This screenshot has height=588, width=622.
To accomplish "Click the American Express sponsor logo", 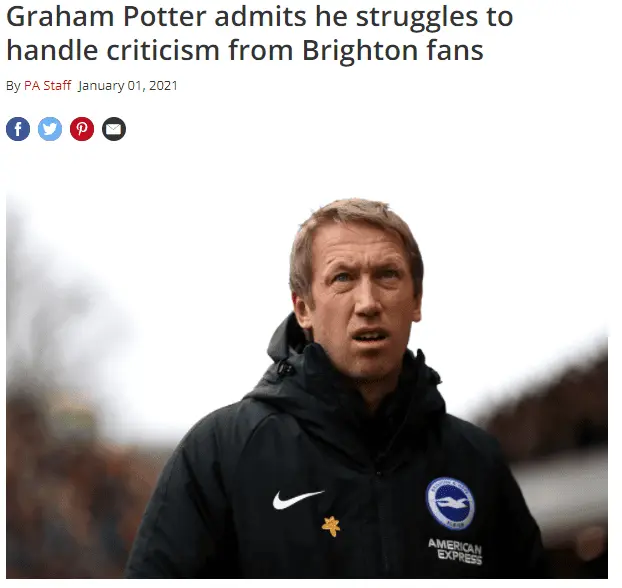I will click(x=455, y=551).
